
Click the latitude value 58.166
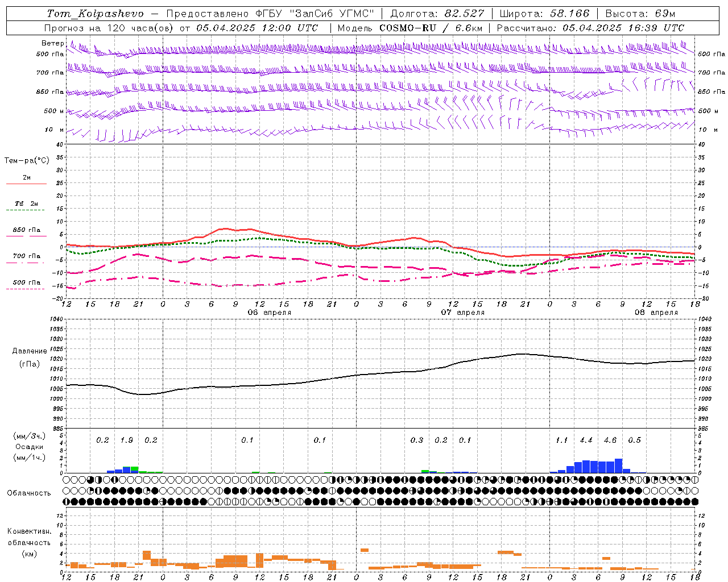(x=570, y=14)
